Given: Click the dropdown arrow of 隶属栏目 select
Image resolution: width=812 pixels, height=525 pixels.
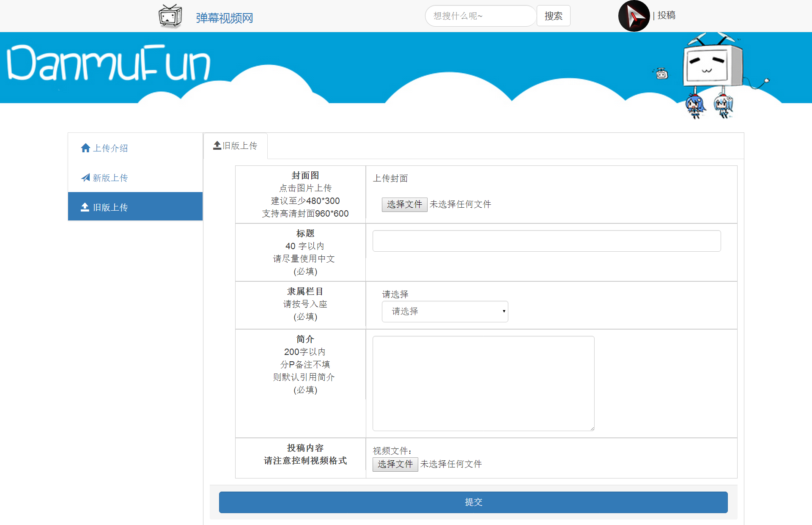Looking at the screenshot, I should coord(504,311).
